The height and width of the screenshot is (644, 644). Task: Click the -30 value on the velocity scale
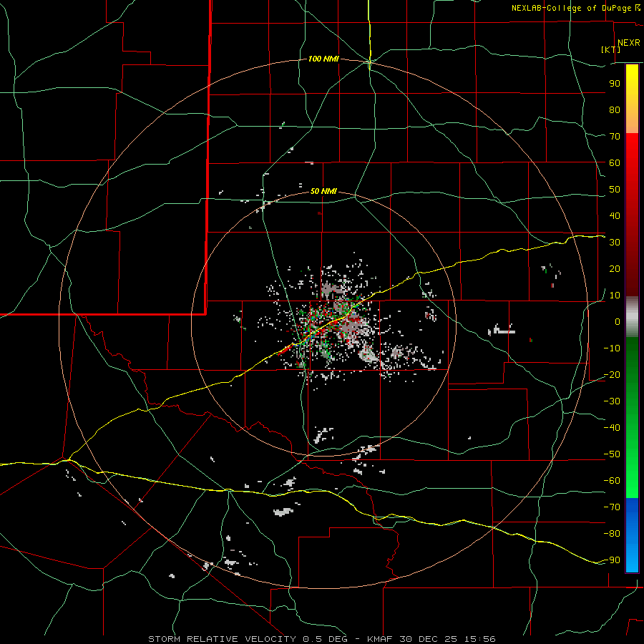(612, 401)
